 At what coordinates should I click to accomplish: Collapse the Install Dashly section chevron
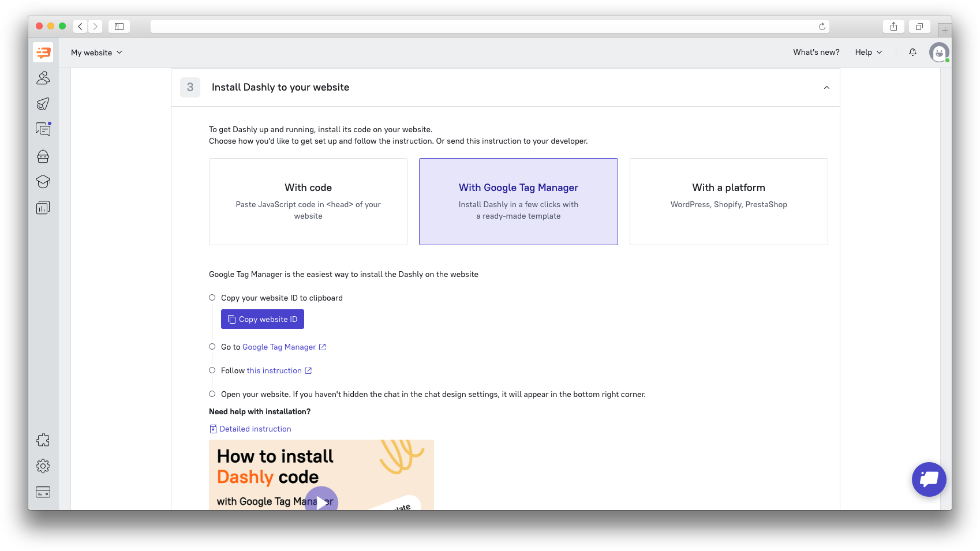tap(826, 88)
